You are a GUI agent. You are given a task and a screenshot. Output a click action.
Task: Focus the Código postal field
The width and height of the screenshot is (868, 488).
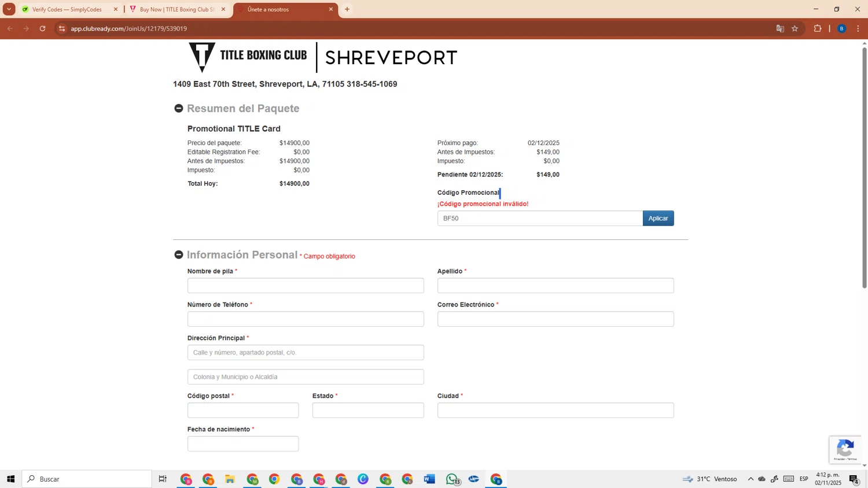[243, 411]
